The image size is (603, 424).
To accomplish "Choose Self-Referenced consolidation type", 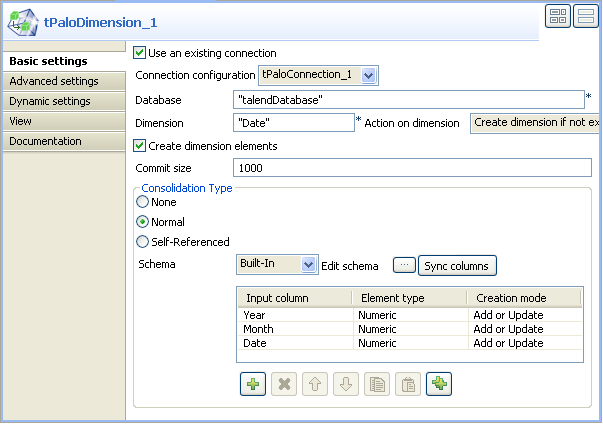I will tap(143, 241).
